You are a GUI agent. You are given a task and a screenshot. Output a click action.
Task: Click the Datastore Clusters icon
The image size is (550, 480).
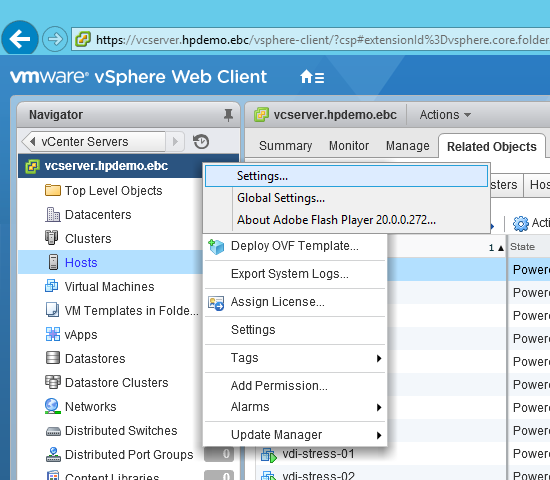click(x=53, y=382)
